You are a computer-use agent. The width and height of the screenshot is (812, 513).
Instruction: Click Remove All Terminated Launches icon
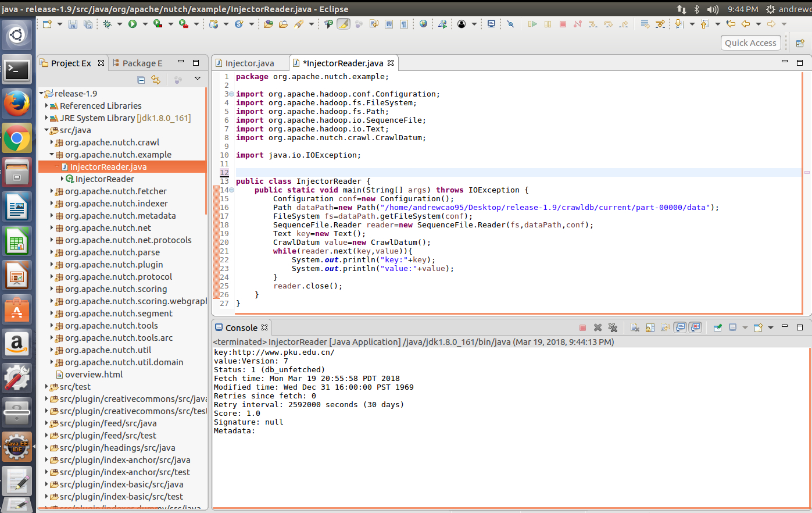point(613,327)
